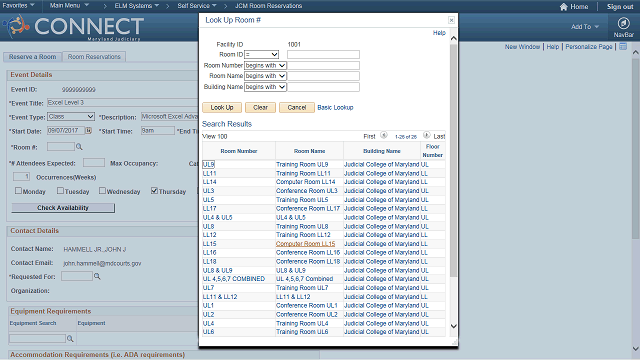Open the NavBar compass icon
Screen dimensions: 640x360
tap(623, 23)
